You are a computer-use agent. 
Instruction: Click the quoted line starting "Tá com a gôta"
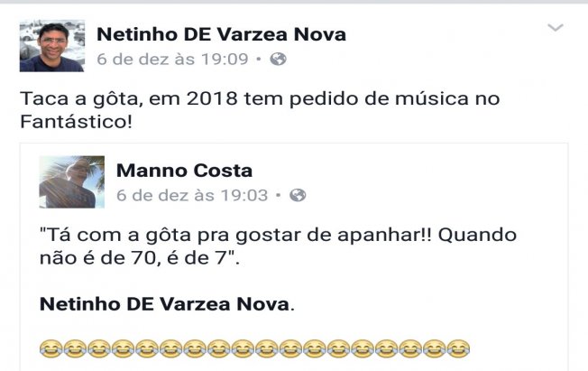pyautogui.click(x=279, y=234)
